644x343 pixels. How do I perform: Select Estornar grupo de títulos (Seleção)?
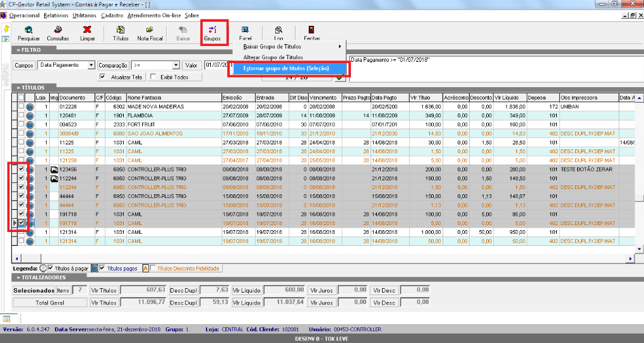tap(290, 69)
